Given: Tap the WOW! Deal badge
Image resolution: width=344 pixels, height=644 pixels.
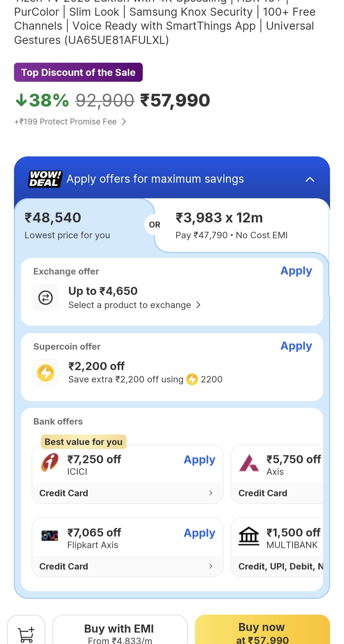Looking at the screenshot, I should click(45, 179).
